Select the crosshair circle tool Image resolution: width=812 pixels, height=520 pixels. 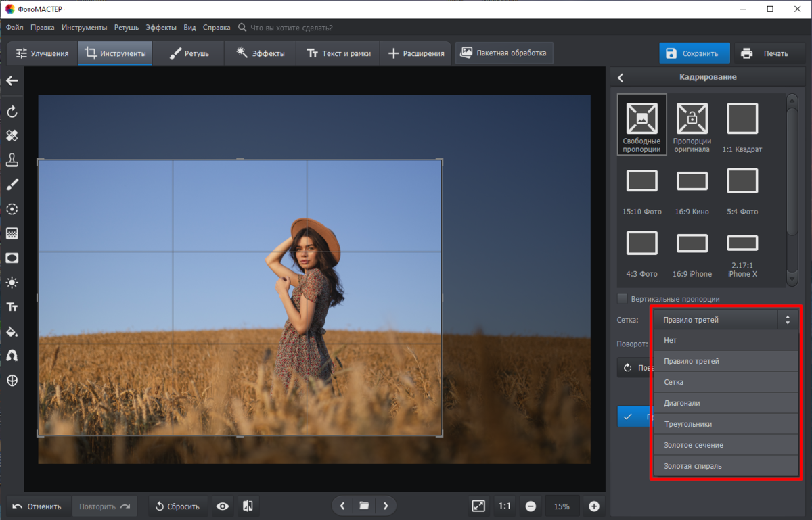click(x=12, y=380)
